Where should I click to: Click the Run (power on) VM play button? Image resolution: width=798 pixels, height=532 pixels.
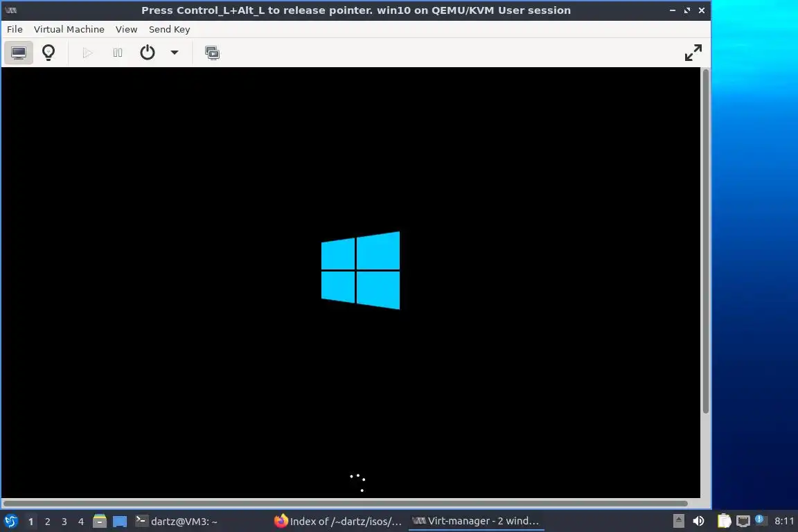tap(87, 53)
